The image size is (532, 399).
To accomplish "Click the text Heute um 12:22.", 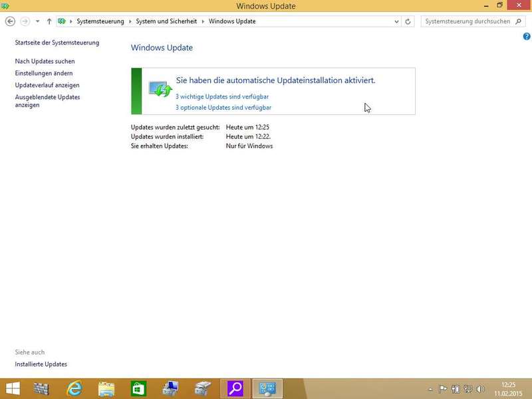I will 248,137.
